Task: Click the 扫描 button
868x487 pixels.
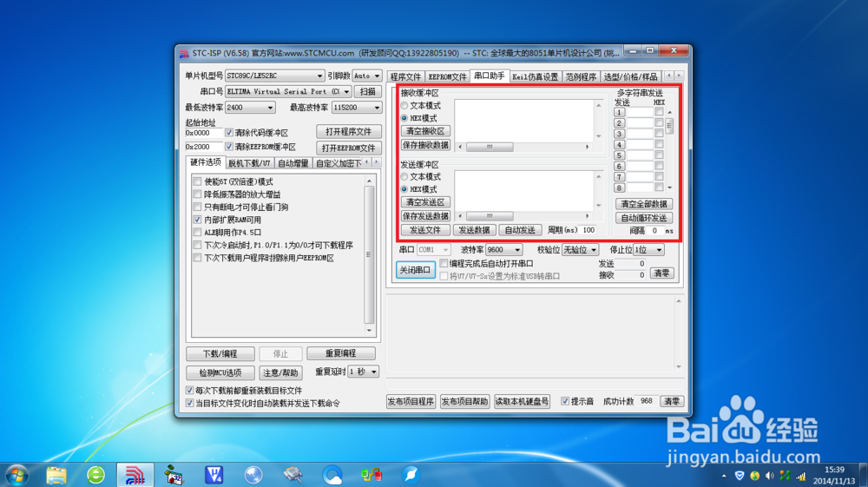Action: [367, 91]
